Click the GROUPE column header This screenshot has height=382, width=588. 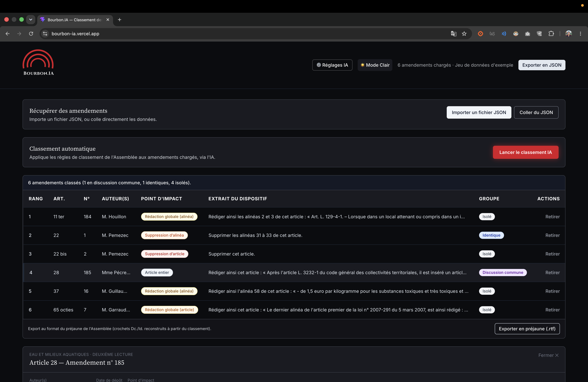[489, 199]
